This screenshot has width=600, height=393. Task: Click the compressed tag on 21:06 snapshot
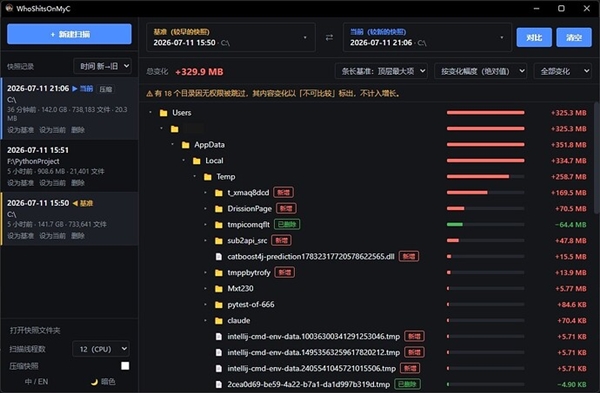(106, 89)
